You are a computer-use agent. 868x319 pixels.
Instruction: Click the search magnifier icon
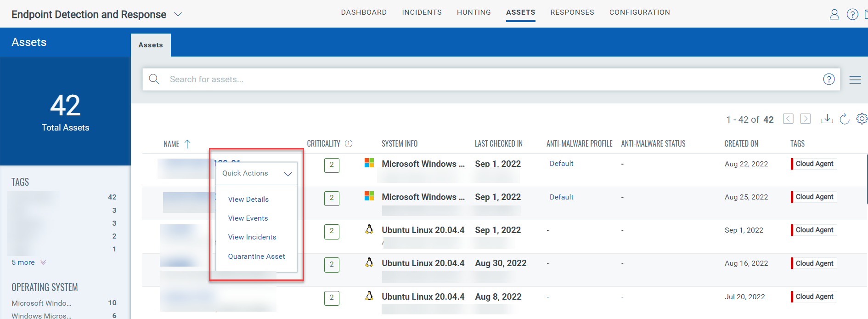(154, 79)
